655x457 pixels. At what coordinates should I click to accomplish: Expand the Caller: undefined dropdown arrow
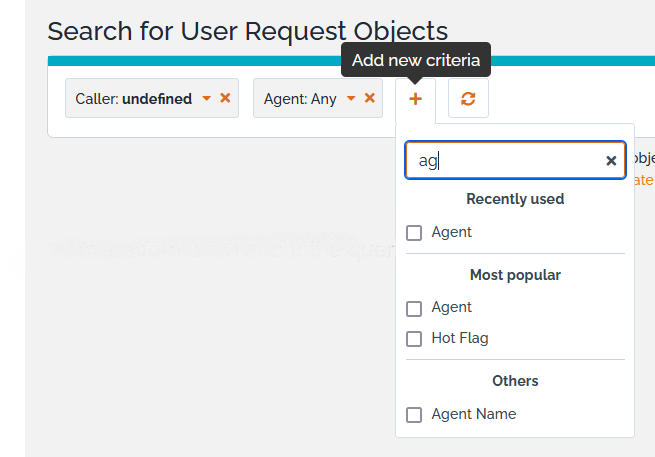coord(206,99)
